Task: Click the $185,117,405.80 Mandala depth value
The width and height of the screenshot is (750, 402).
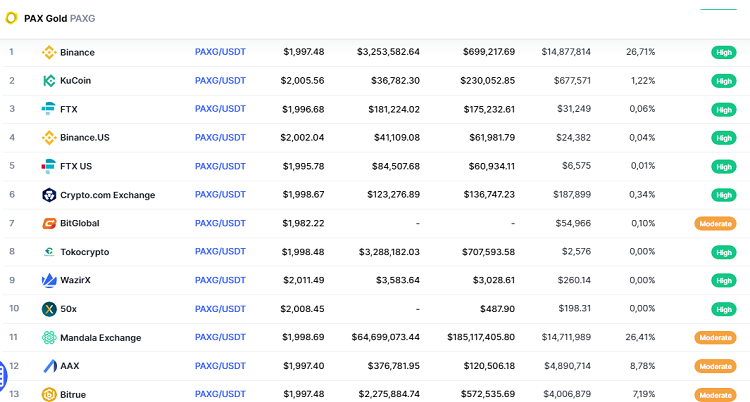Action: click(481, 337)
